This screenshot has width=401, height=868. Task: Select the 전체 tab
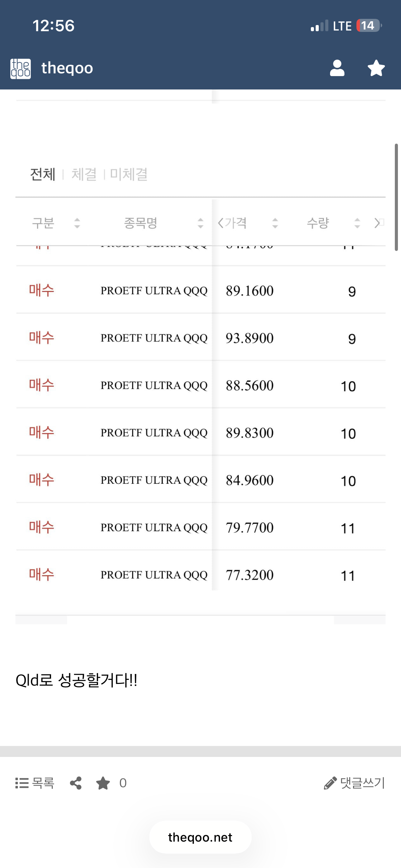[x=42, y=174]
